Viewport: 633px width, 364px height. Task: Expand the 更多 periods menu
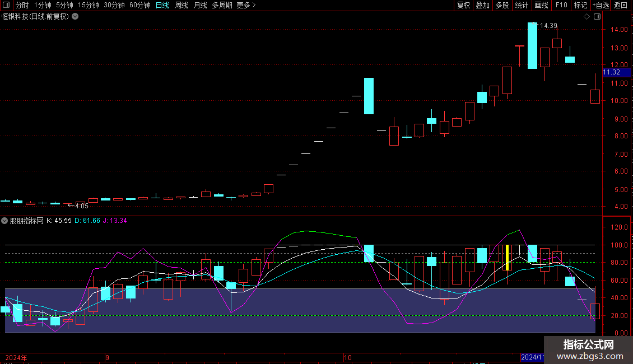coord(246,5)
